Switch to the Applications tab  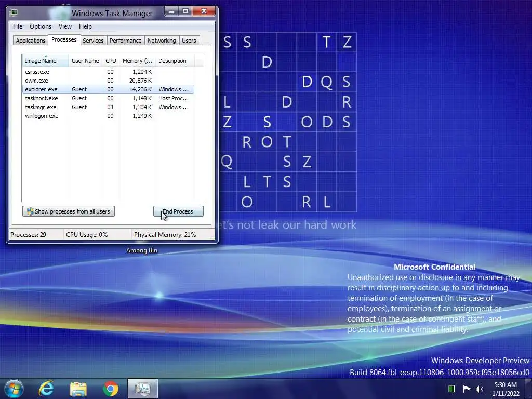pyautogui.click(x=31, y=41)
